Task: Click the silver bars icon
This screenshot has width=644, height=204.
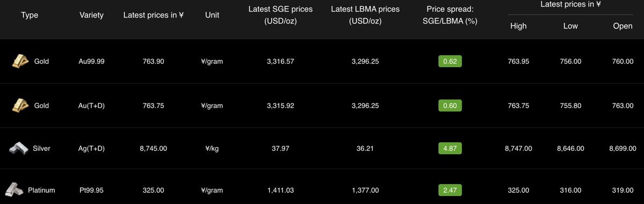Action: pyautogui.click(x=18, y=148)
